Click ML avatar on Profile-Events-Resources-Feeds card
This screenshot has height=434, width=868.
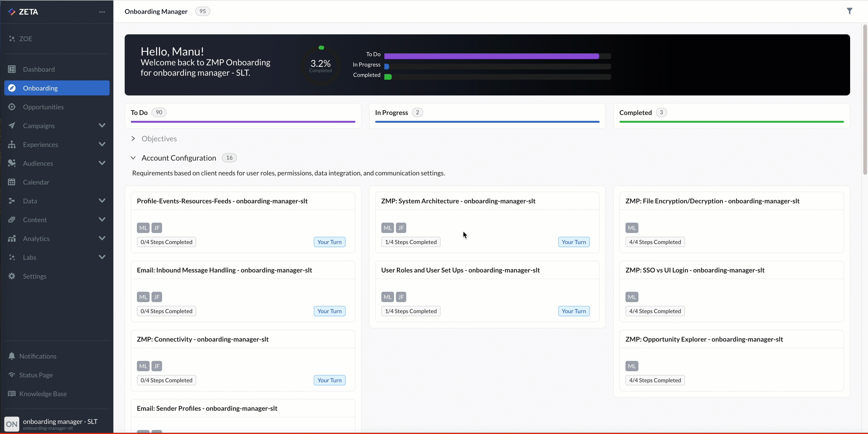[143, 228]
